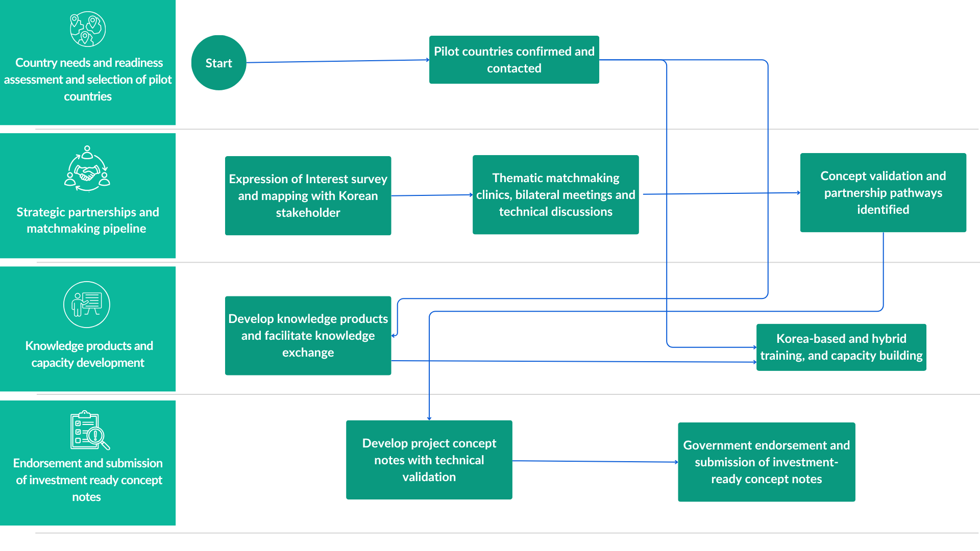The image size is (980, 551).
Task: Click the globe with map pins icon
Action: pyautogui.click(x=88, y=29)
